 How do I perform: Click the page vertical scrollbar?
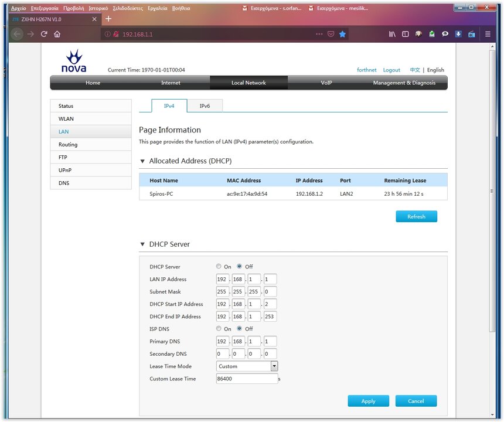tap(492, 191)
